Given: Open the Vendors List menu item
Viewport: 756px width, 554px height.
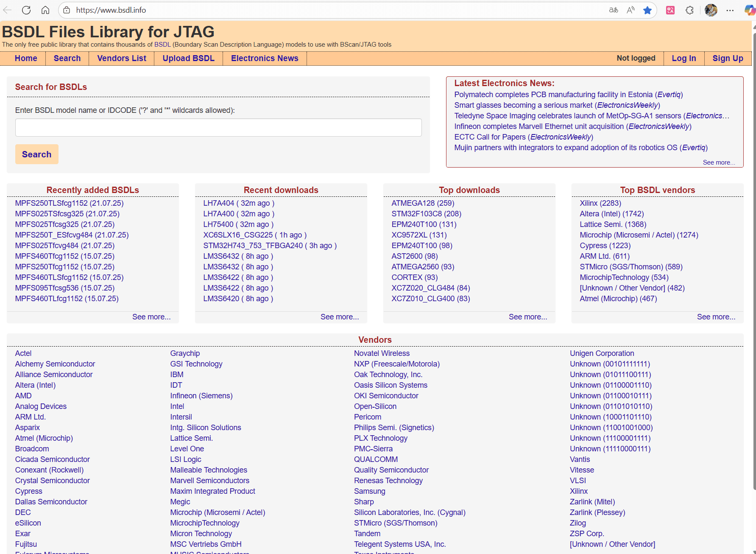Looking at the screenshot, I should [122, 58].
